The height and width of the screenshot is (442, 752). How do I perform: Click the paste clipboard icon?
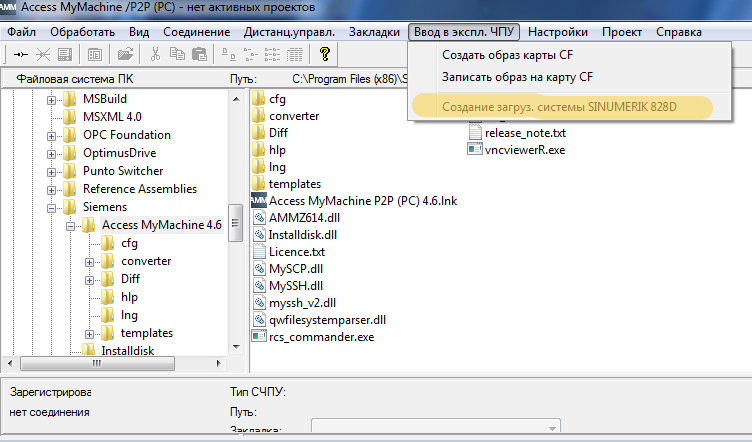201,54
